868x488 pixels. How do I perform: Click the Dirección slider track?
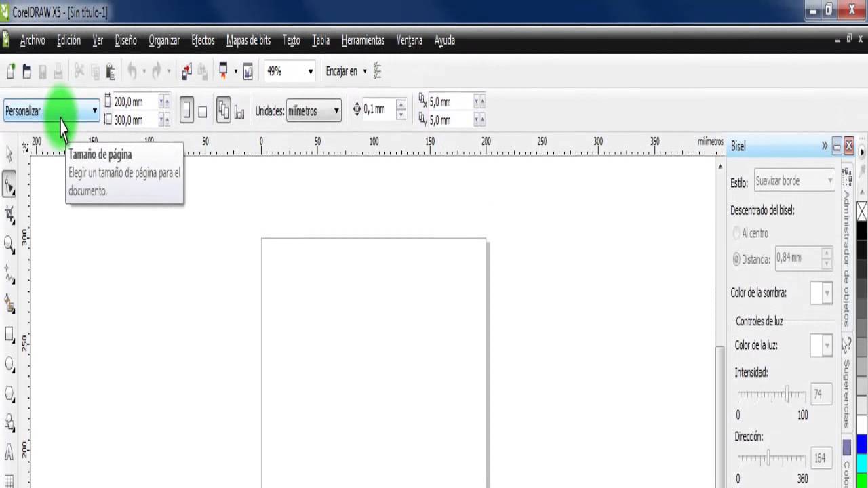771,459
